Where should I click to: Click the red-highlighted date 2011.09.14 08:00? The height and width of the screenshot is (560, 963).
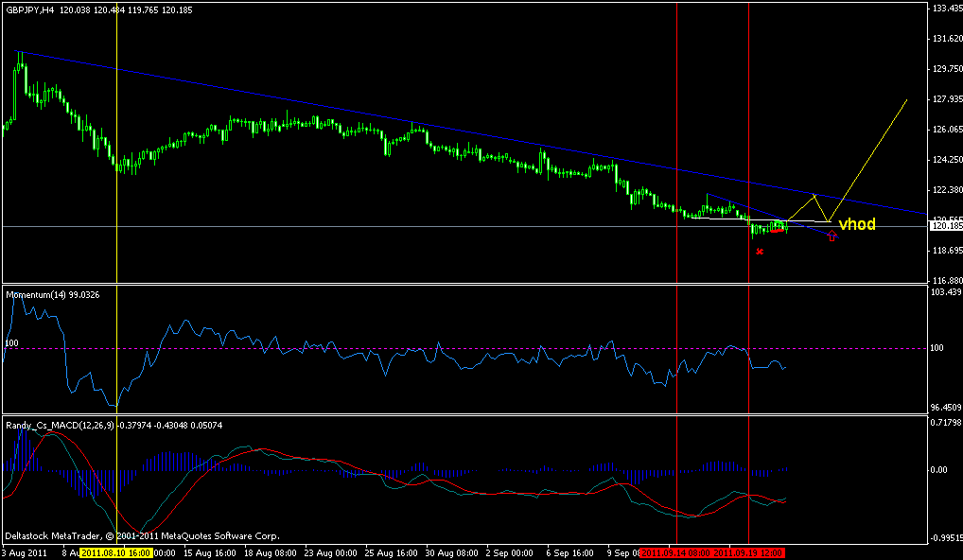coord(675,553)
